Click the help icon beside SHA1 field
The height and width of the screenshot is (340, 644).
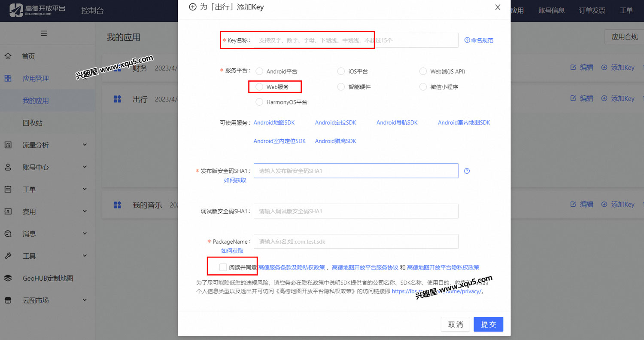click(467, 171)
